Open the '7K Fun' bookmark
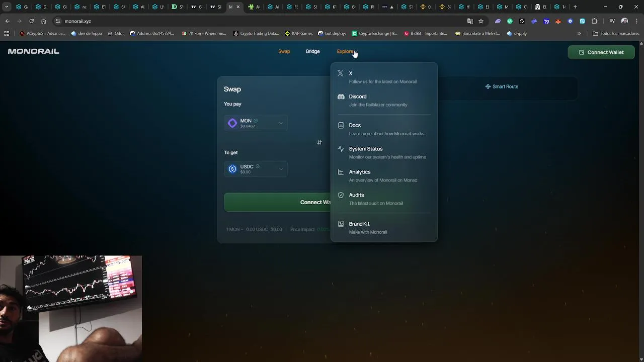 tap(204, 34)
